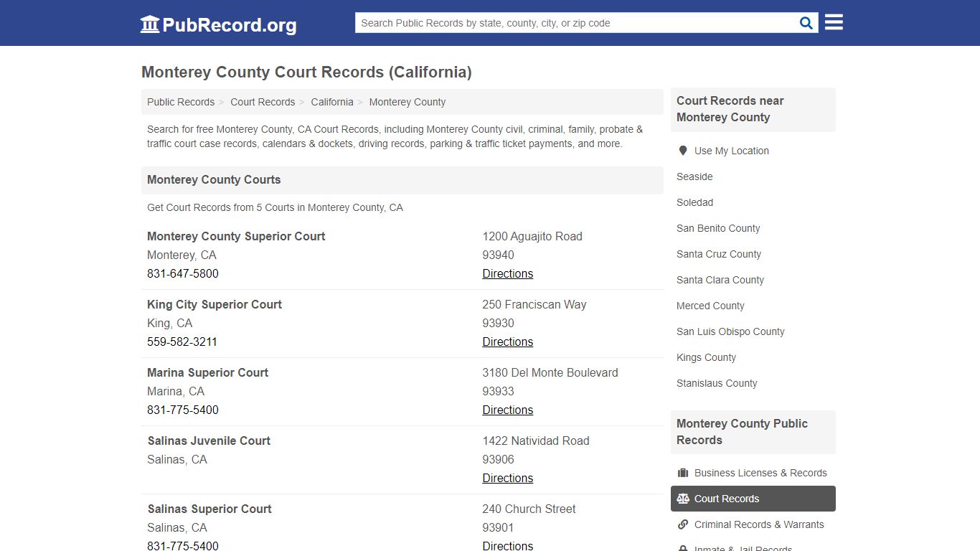Viewport: 980px width, 551px height.
Task: Click the Criminal Records link icon
Action: 683,524
